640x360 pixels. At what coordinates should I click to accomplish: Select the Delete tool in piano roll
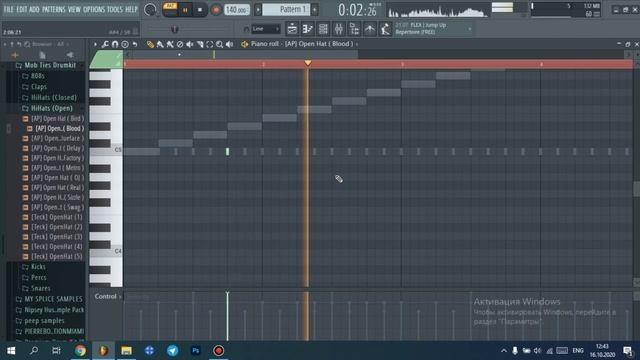180,44
